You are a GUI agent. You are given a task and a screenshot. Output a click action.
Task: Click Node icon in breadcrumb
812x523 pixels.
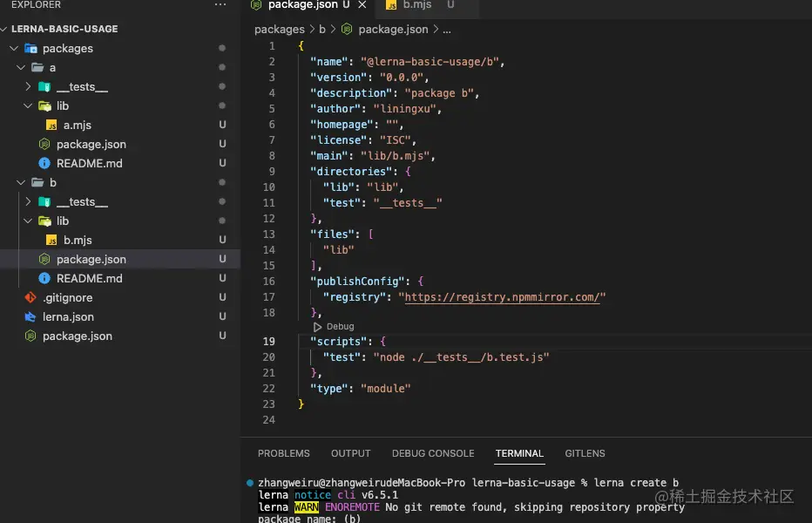pyautogui.click(x=347, y=30)
